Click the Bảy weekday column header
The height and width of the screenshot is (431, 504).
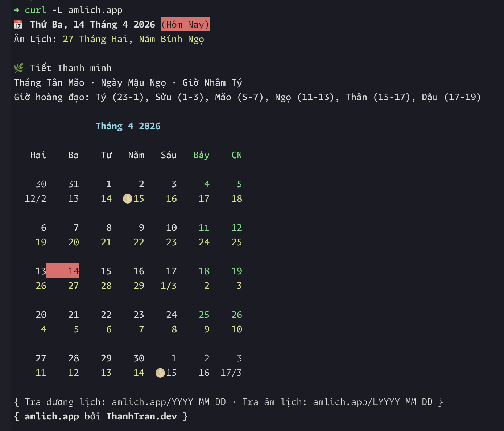tap(201, 155)
